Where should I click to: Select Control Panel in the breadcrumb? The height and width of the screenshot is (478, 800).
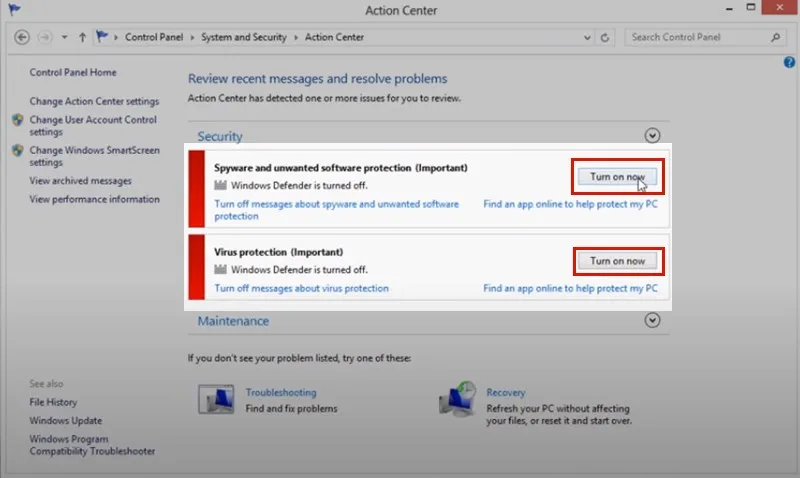[x=154, y=37]
